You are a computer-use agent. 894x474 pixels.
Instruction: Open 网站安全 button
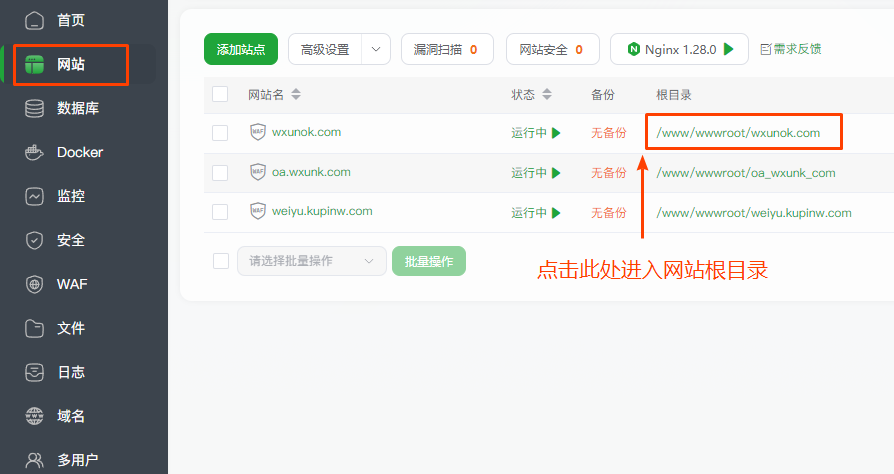pos(552,49)
